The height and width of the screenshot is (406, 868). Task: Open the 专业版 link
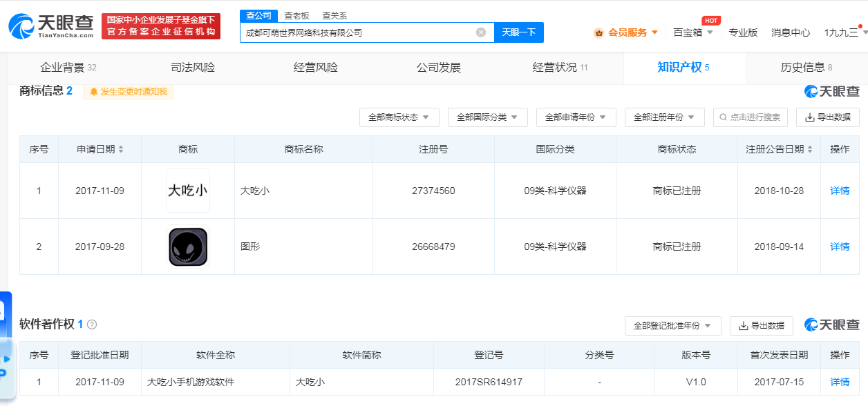tap(743, 32)
